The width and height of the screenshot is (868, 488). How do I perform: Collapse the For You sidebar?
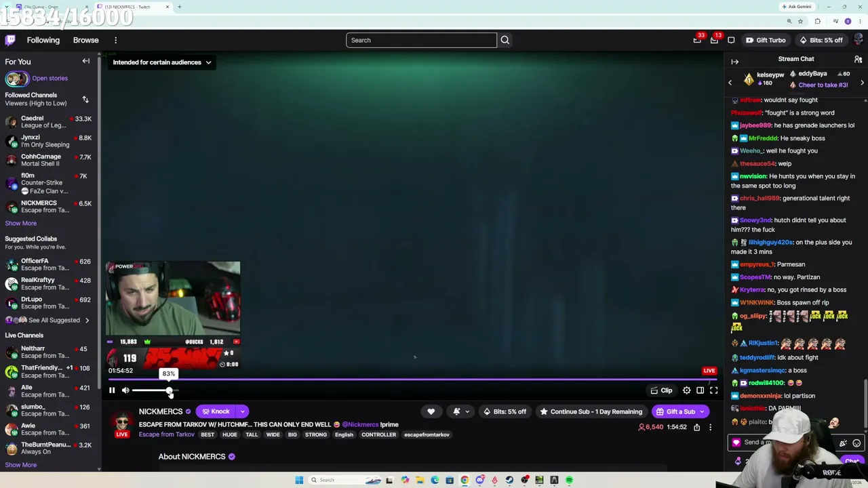tap(86, 61)
